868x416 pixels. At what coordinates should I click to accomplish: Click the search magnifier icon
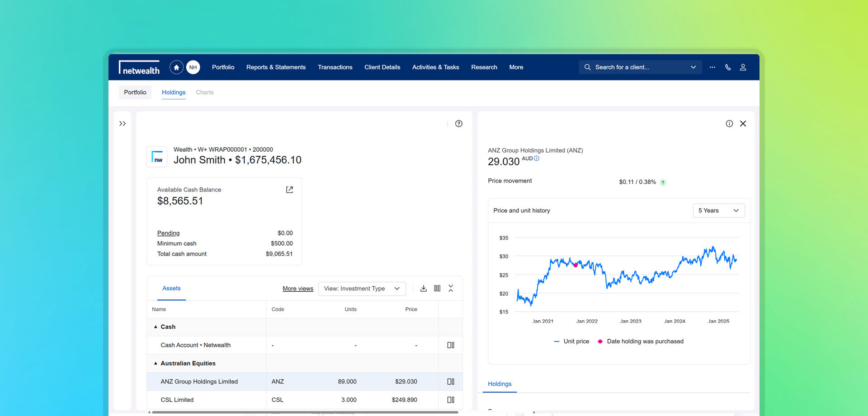587,67
